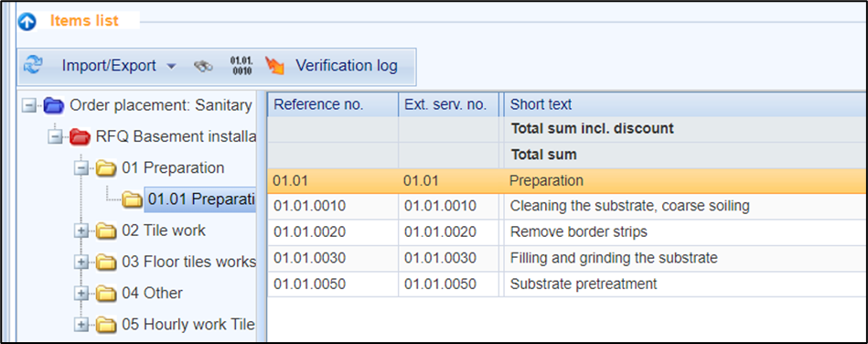Expand the 03 Floor tiles works folder
868x344 pixels.
[81, 262]
